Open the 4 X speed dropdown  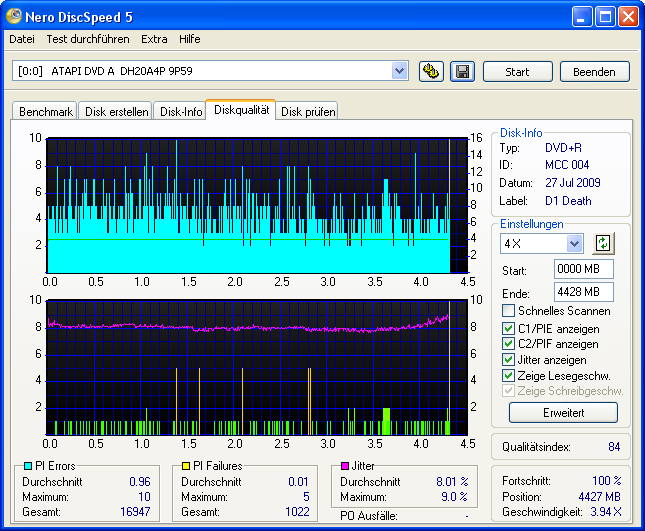pyautogui.click(x=574, y=243)
